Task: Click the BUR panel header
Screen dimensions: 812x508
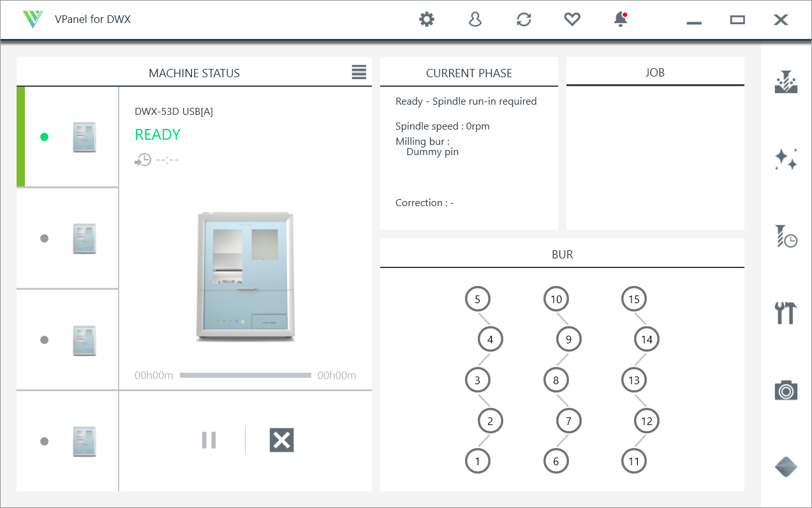Action: pyautogui.click(x=562, y=255)
